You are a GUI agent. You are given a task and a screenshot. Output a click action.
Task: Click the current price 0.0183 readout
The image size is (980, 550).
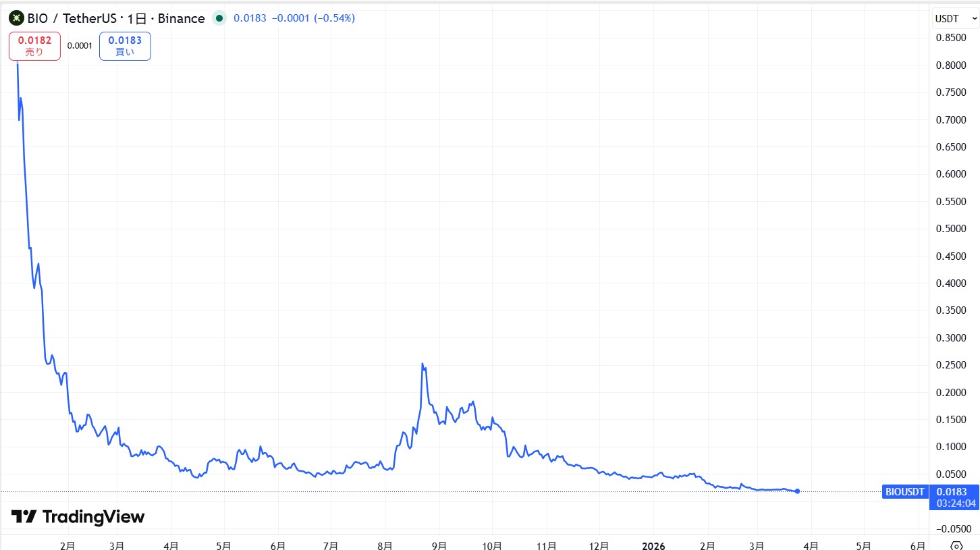click(x=251, y=18)
